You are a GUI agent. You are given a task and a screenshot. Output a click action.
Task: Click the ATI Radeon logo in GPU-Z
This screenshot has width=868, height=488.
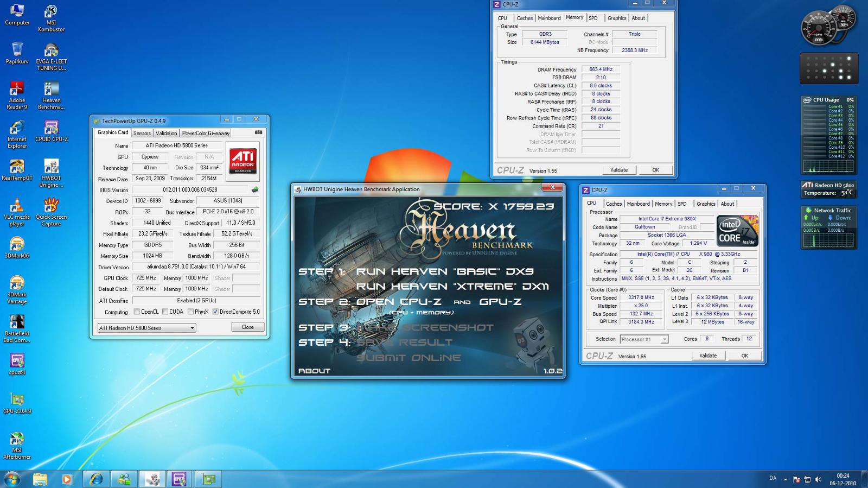click(x=242, y=161)
